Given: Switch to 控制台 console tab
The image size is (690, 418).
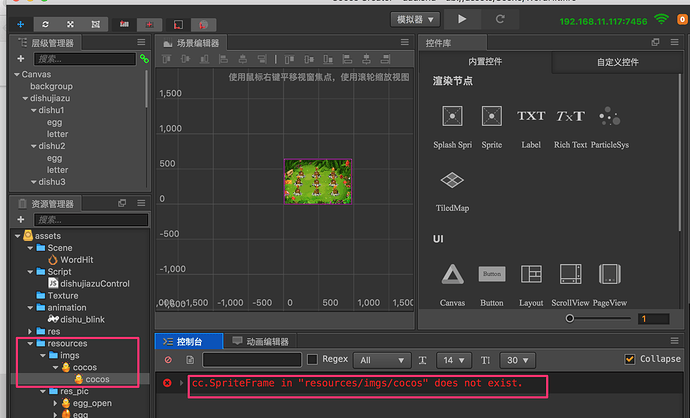Looking at the screenshot, I should [188, 341].
